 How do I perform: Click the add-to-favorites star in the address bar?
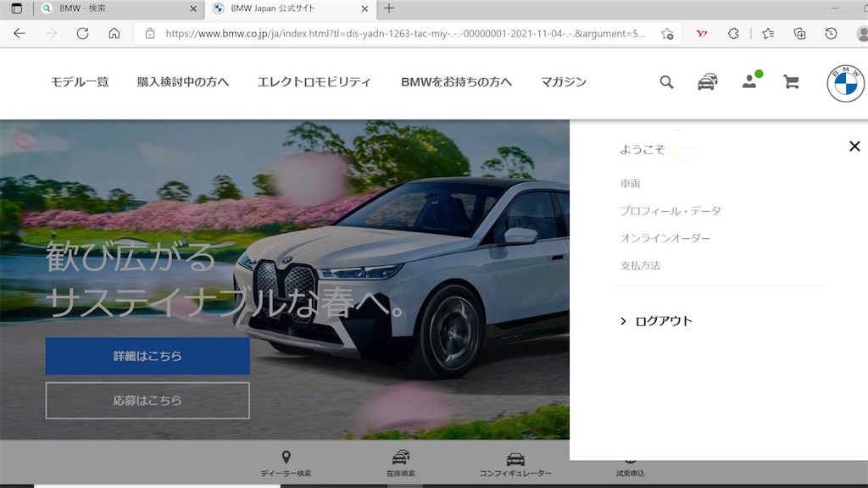(666, 34)
